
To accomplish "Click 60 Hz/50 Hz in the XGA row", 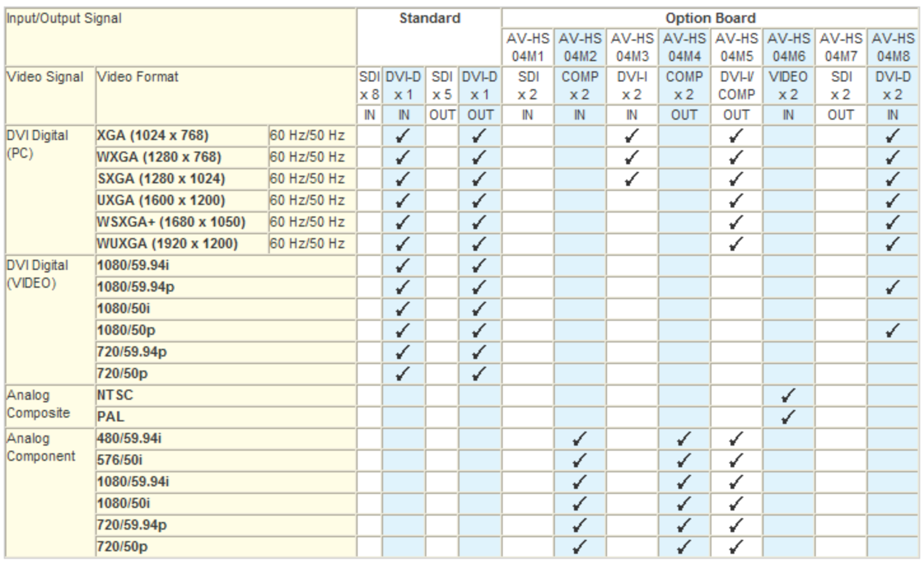I will point(312,136).
